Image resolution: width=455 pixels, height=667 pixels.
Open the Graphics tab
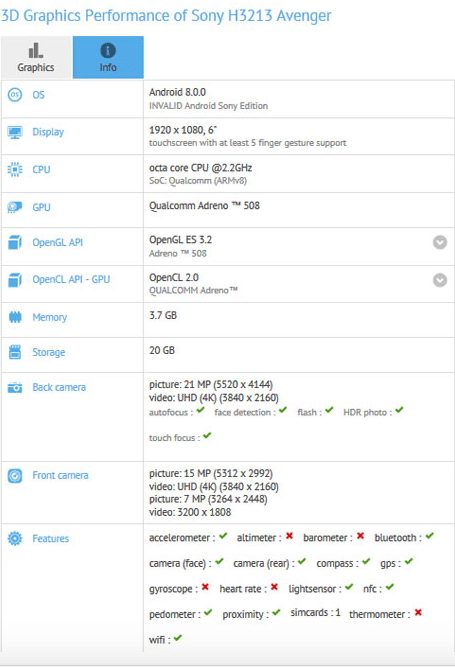point(36,57)
